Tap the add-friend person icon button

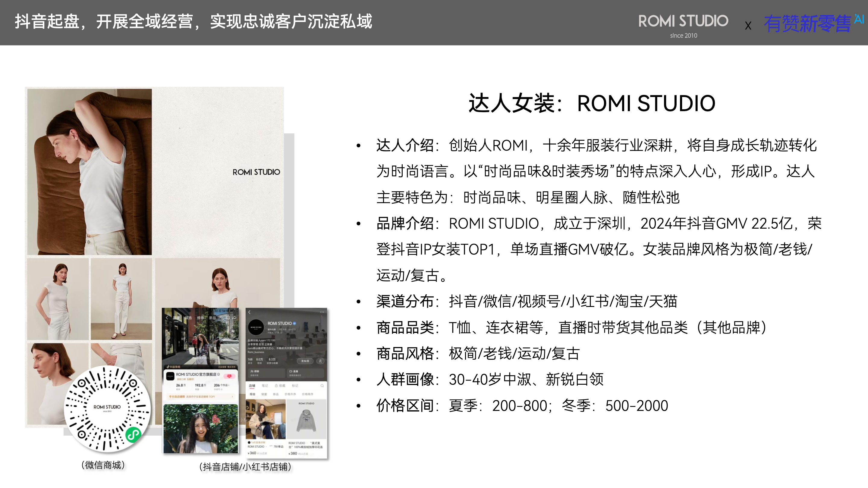(320, 361)
